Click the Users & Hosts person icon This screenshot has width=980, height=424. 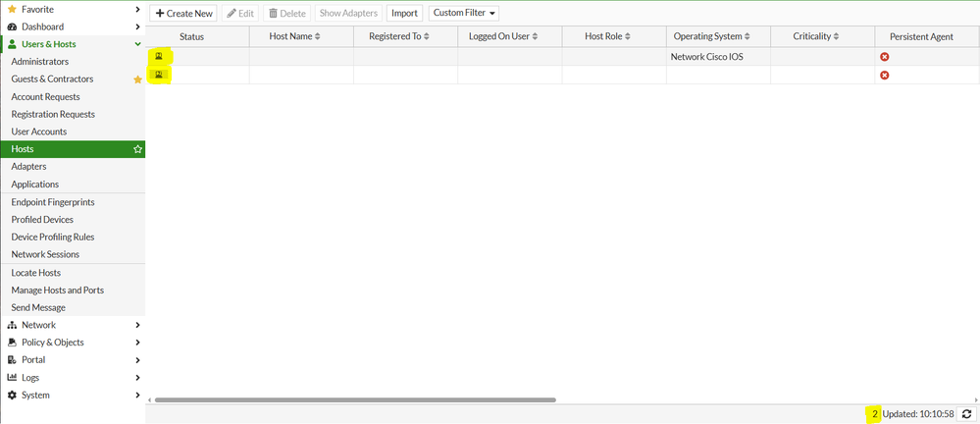pyautogui.click(x=12, y=44)
